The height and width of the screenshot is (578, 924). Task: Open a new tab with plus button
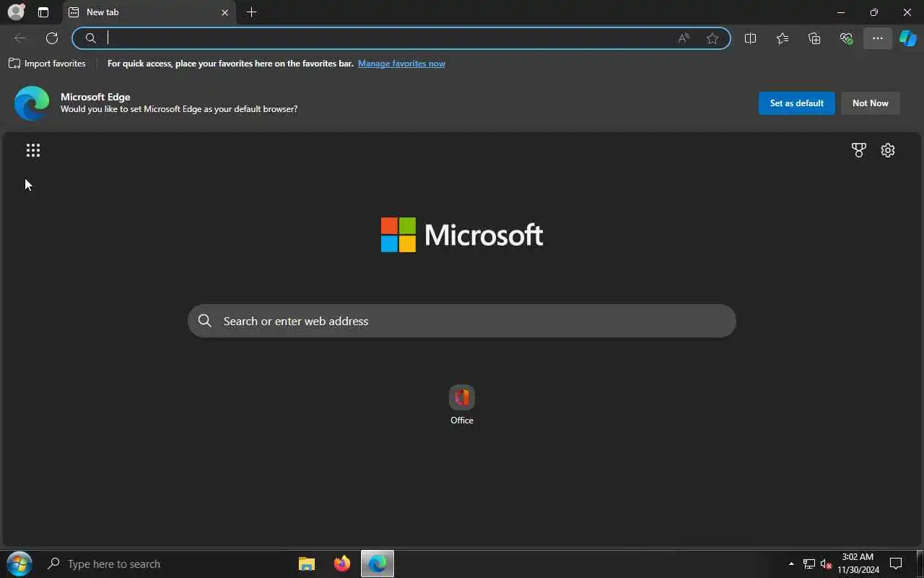[251, 12]
